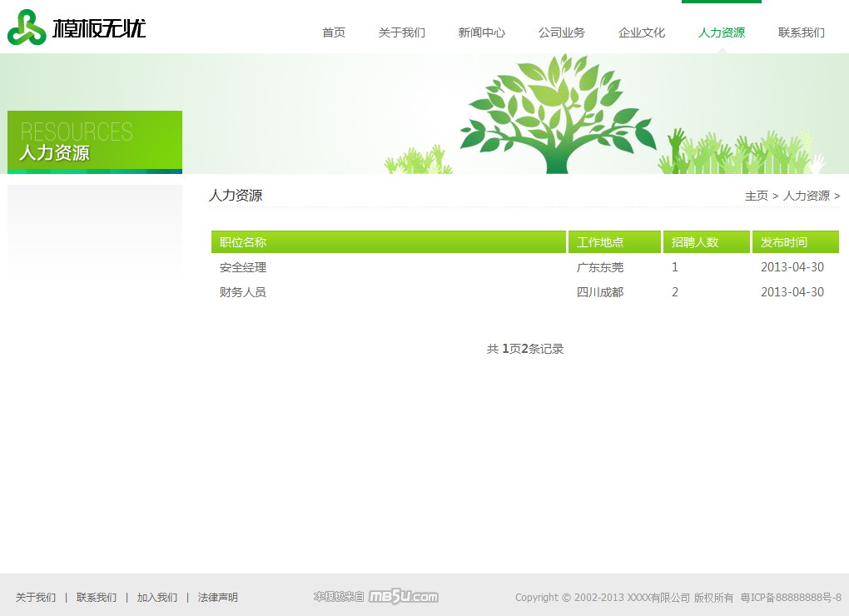Screen dimensions: 849x616
Task: Open the 安全经理 job listing
Action: coord(243,267)
